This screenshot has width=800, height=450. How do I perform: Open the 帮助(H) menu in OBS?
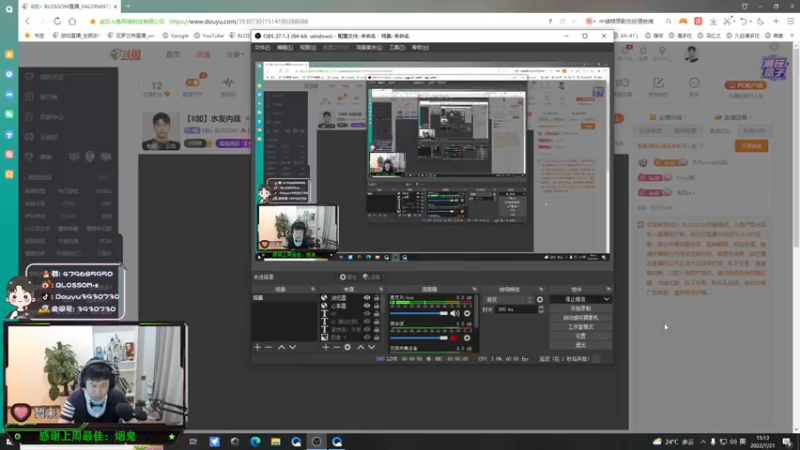coord(420,47)
